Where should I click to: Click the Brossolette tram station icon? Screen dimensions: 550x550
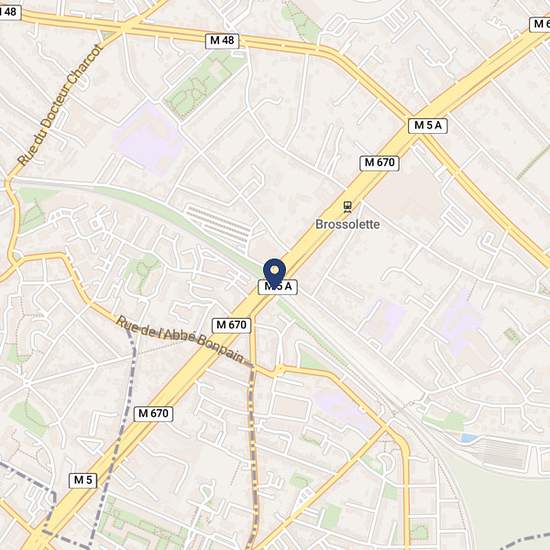point(348,207)
